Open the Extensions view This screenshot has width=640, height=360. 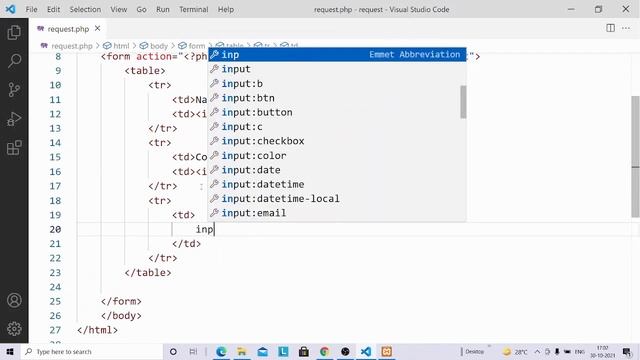[14, 147]
